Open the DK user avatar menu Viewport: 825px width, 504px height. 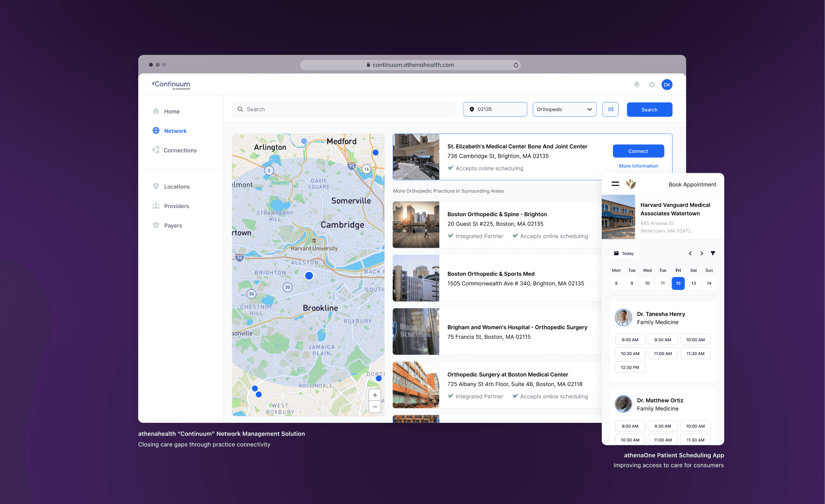tap(667, 84)
